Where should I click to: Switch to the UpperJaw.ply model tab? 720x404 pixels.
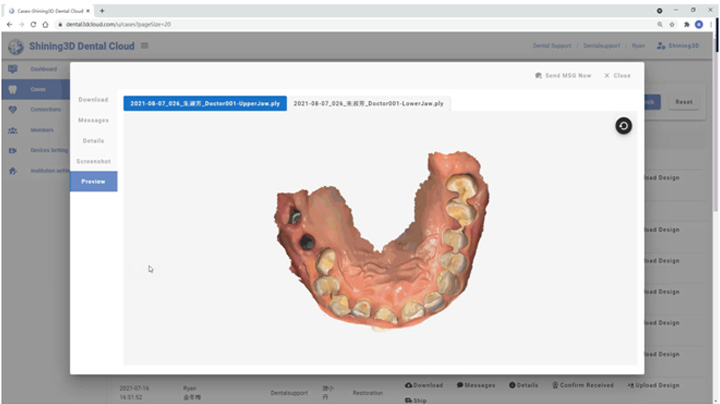[x=205, y=103]
